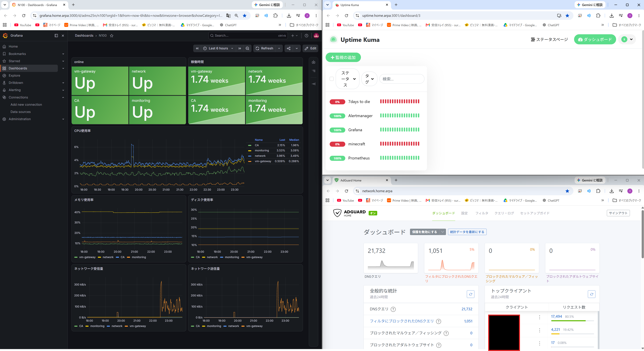Open ステータス filter dropdown in Uptime Kuma
The height and width of the screenshot is (351, 644).
(x=347, y=79)
